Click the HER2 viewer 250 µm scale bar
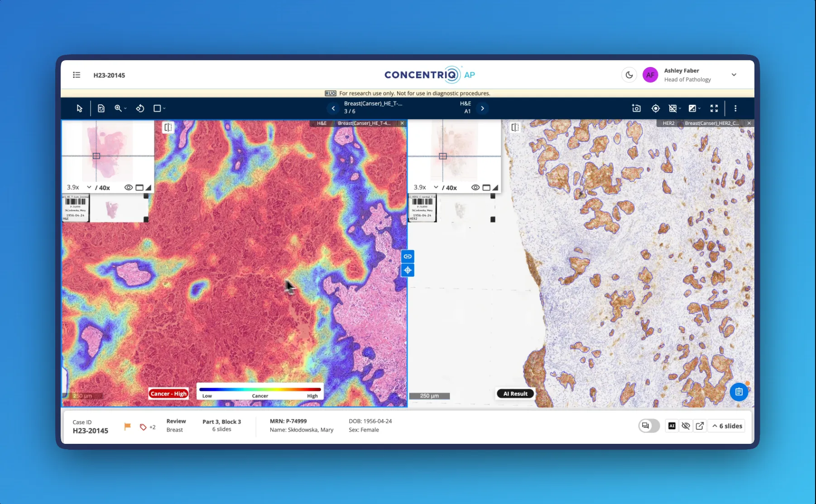The image size is (816, 504). coord(429,396)
